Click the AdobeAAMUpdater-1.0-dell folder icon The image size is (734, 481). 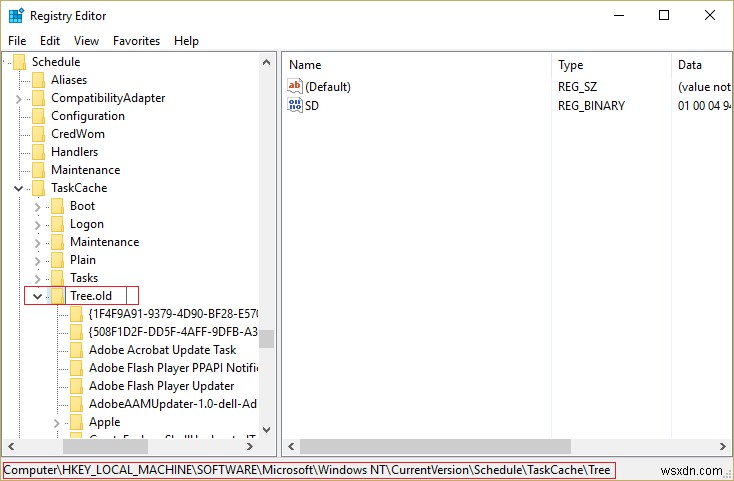click(76, 404)
